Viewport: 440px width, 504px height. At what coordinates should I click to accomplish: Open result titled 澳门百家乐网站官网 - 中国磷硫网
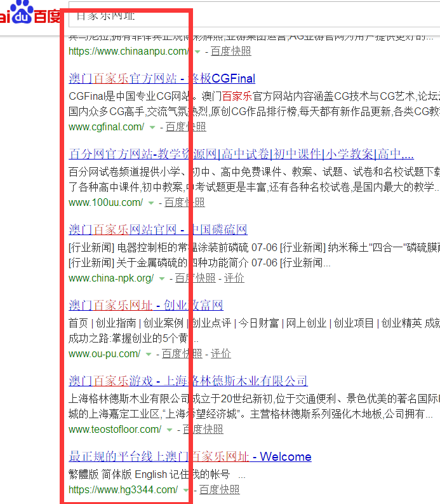pyautogui.click(x=158, y=229)
